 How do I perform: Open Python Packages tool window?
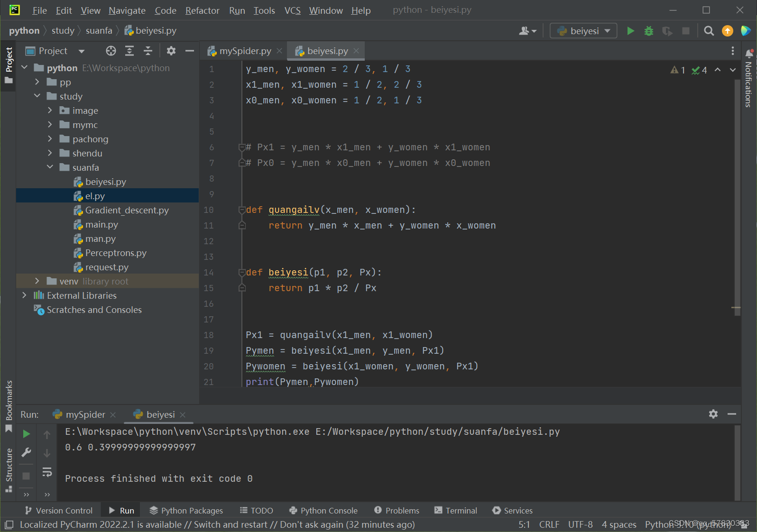point(186,511)
